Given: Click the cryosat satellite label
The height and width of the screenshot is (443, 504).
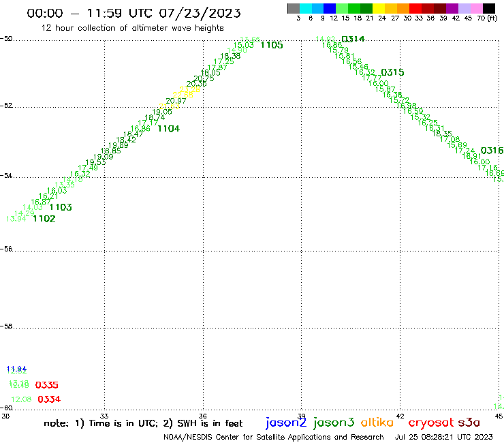Looking at the screenshot, I should [431, 423].
